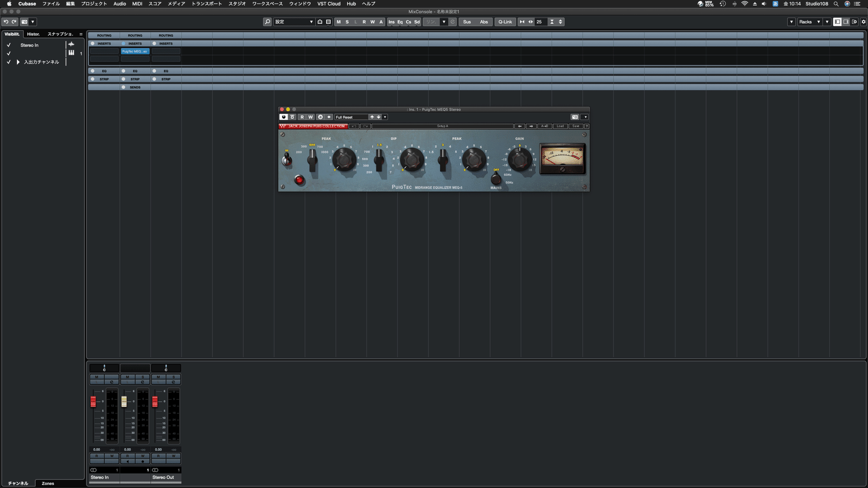Open dropdown arrow left of Racks
The height and width of the screenshot is (488, 868).
pyautogui.click(x=792, y=22)
